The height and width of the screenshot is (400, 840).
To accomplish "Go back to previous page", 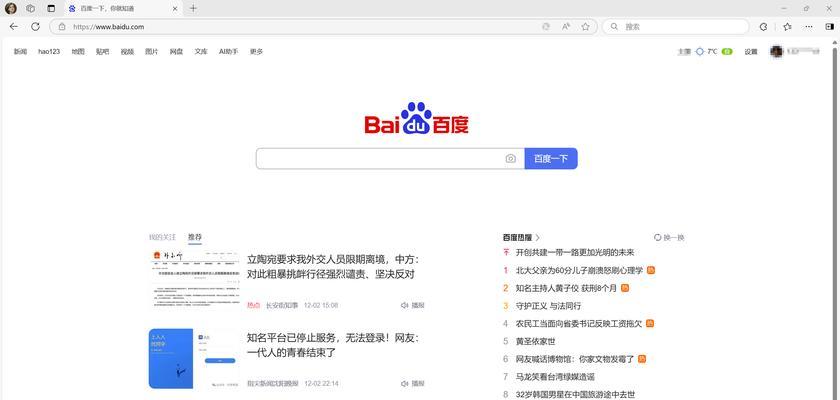I will click(14, 27).
